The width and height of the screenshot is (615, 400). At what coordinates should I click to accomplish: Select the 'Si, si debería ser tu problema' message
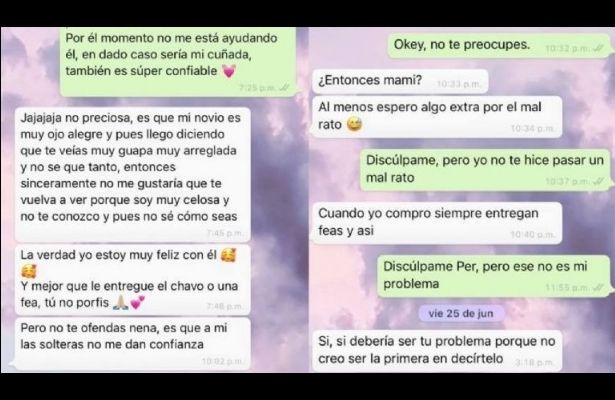pos(437,351)
